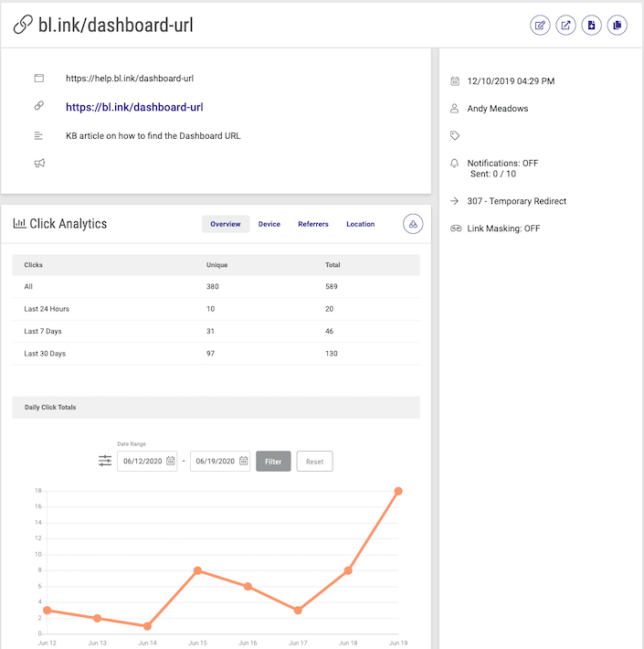Click the megaphone campaign icon
The width and height of the screenshot is (644, 649).
click(x=39, y=163)
